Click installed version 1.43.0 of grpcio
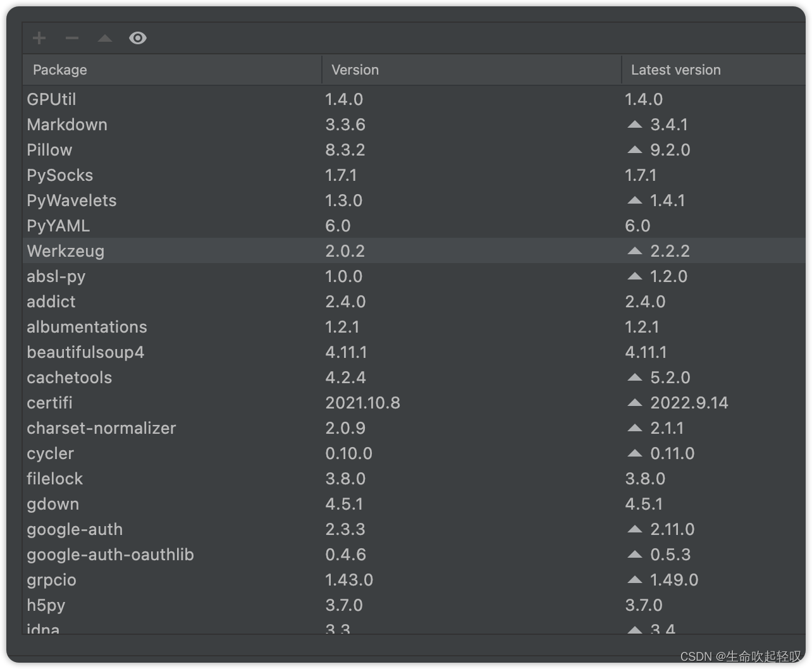Viewport: 812px width, 669px height. [349, 580]
